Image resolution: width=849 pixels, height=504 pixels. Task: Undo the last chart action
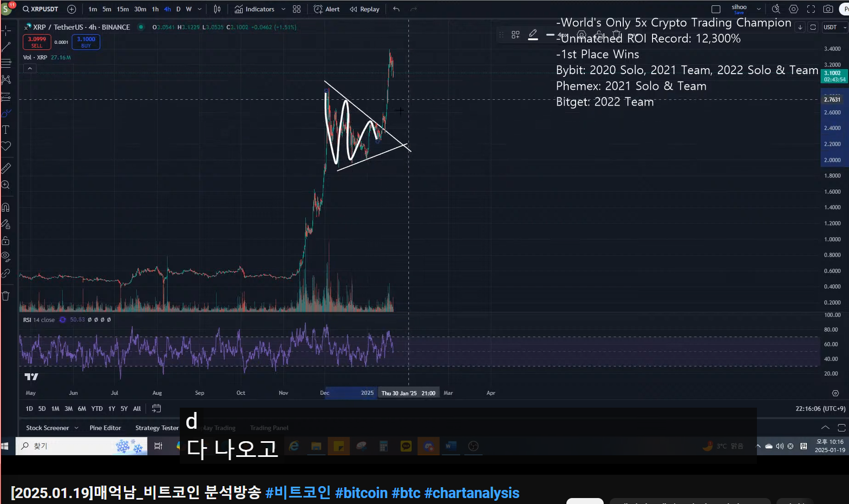396,9
